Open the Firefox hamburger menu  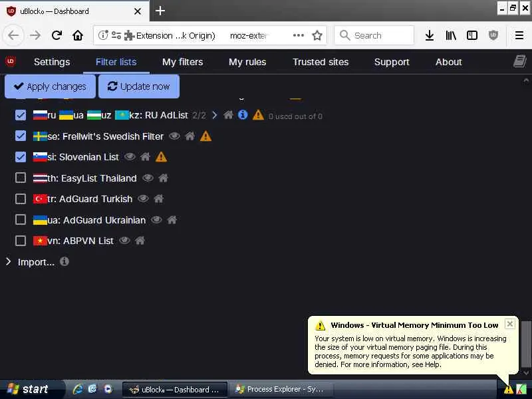click(519, 35)
